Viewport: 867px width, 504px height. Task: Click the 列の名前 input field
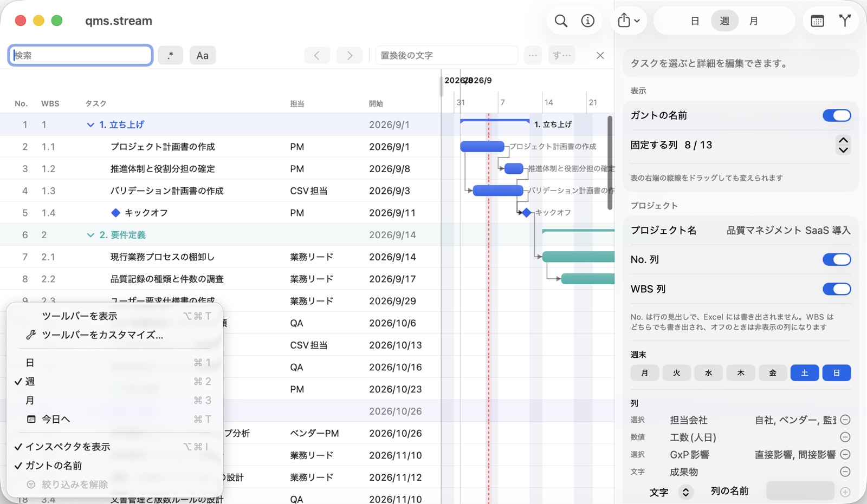800,491
